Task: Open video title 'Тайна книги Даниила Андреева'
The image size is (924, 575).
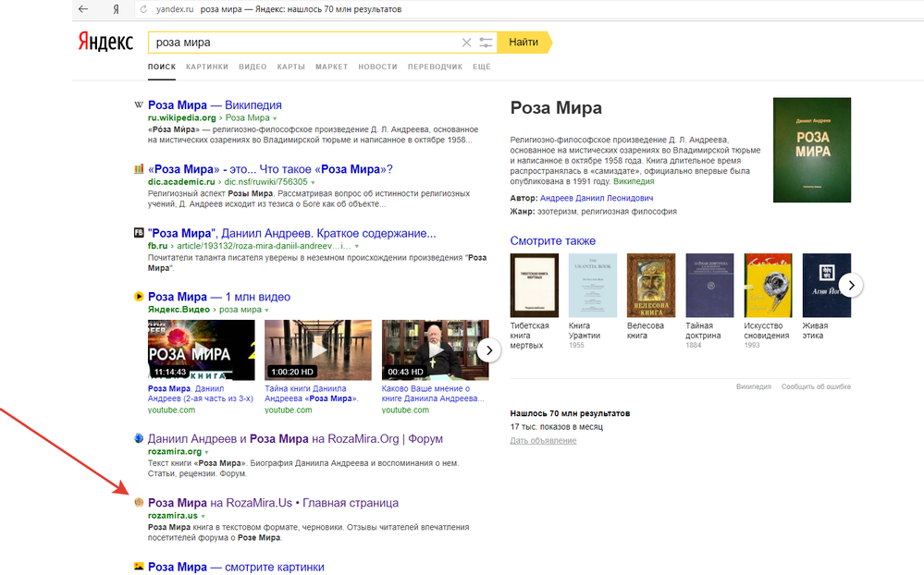Action: tap(312, 394)
